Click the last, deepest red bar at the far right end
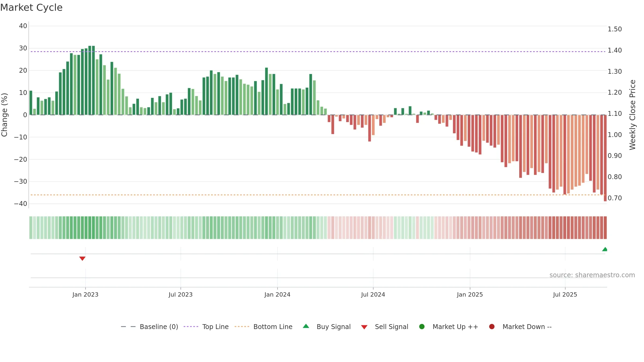 pyautogui.click(x=605, y=158)
